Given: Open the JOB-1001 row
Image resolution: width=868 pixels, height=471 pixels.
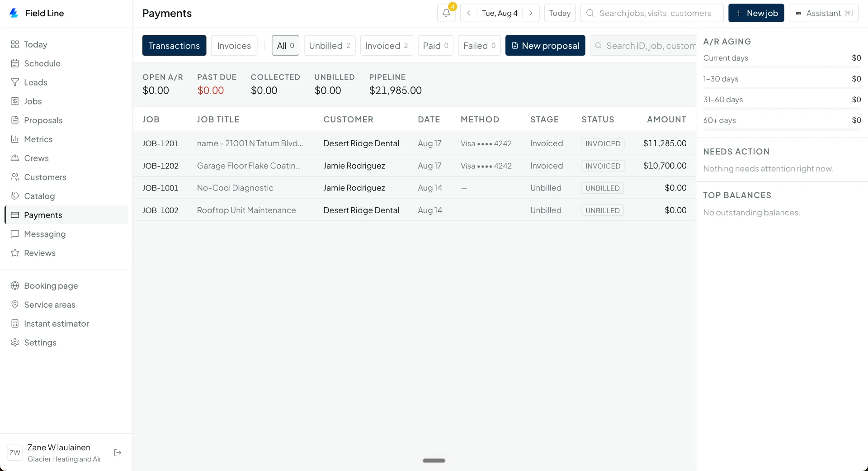Looking at the screenshot, I should point(414,188).
